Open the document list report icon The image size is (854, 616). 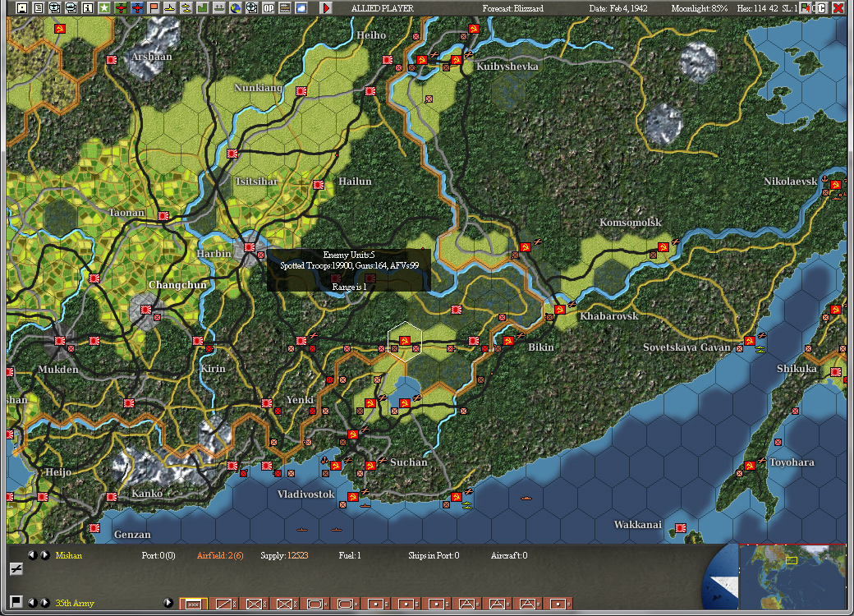[38, 8]
